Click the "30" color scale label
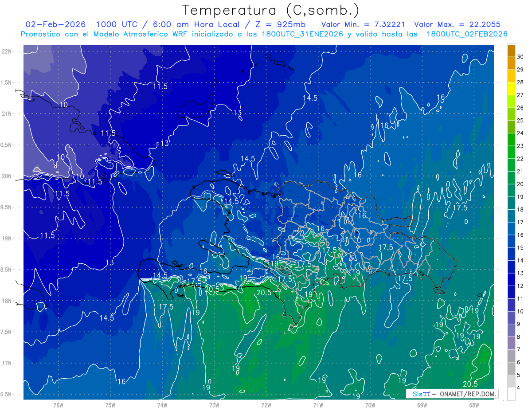The image size is (532, 411). (x=520, y=56)
